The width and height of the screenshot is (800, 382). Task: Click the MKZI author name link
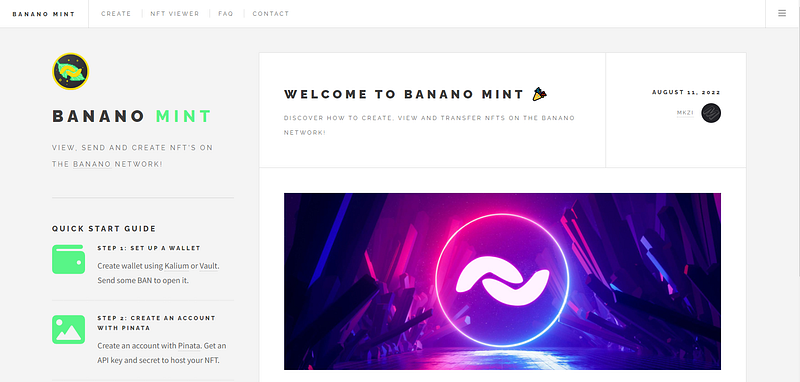click(x=685, y=113)
